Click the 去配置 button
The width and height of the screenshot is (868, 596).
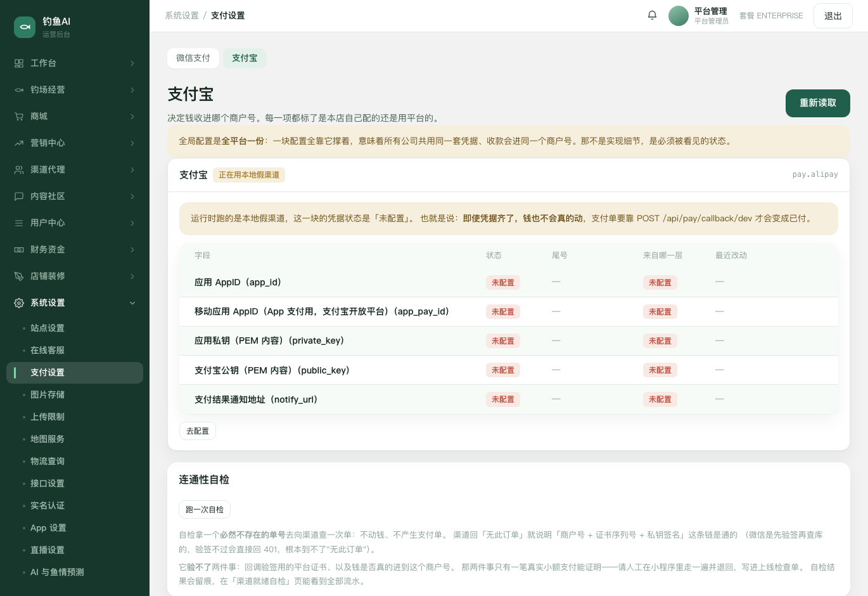click(x=198, y=431)
